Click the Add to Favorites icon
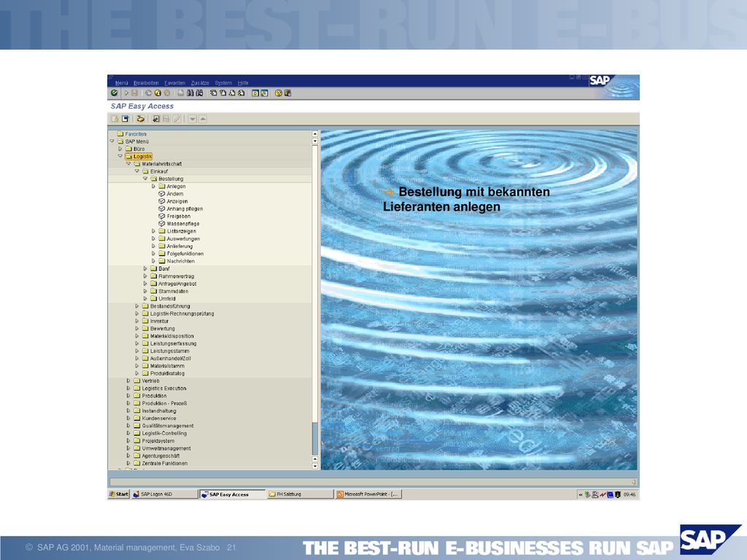Viewport: 747px width, 560px height. 156,119
